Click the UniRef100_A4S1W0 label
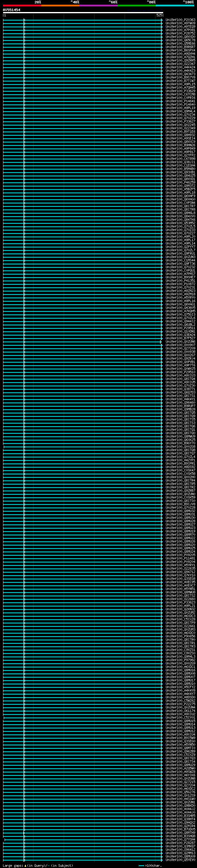The width and height of the screenshot is (197, 868). 180,799
